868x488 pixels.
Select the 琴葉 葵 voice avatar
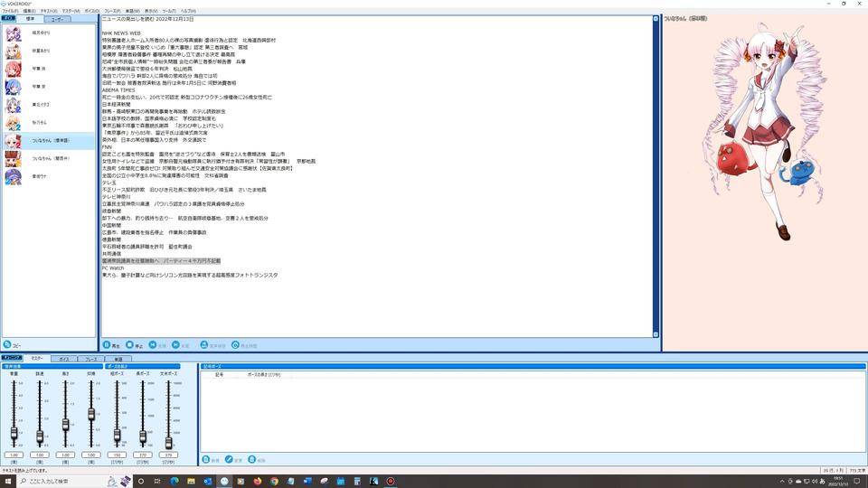click(x=14, y=87)
